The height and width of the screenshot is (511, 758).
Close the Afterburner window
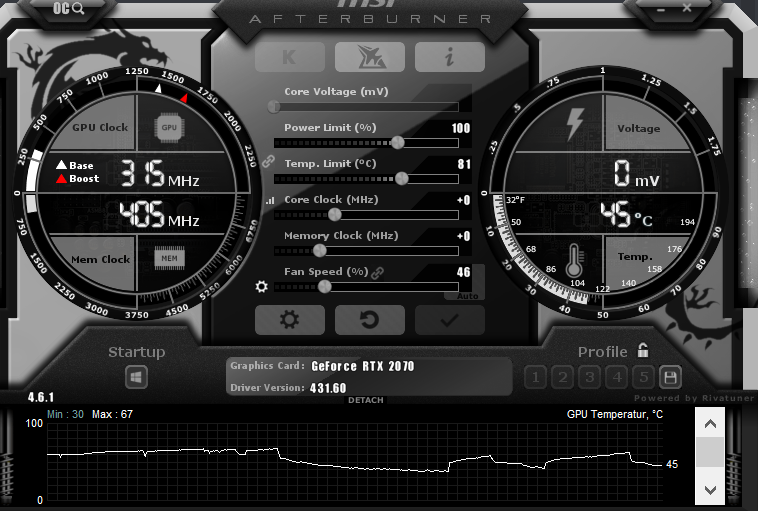[687, 8]
